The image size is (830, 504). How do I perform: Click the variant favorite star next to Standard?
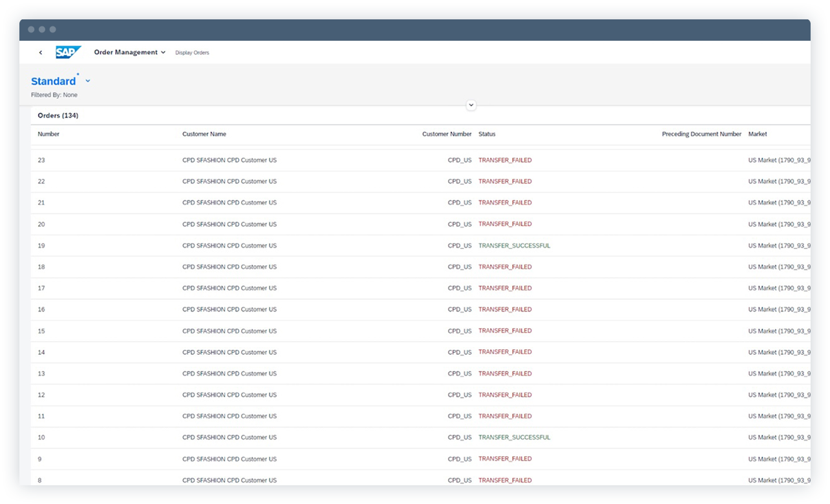(x=78, y=74)
